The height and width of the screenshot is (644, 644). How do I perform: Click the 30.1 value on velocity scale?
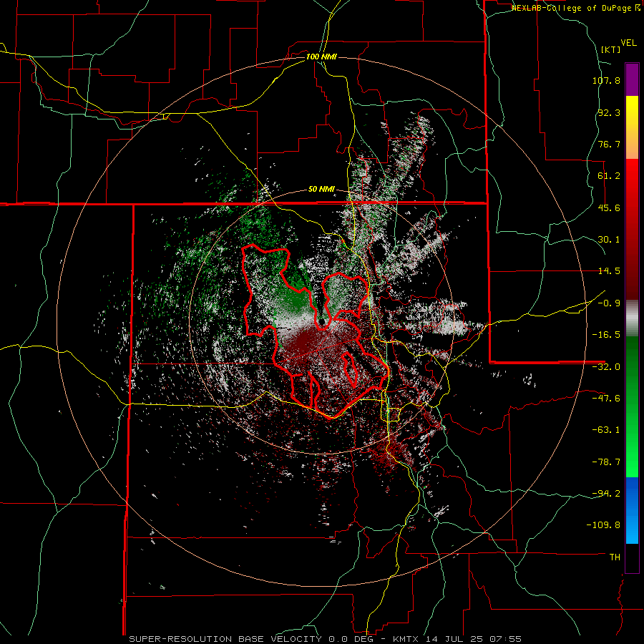(609, 240)
